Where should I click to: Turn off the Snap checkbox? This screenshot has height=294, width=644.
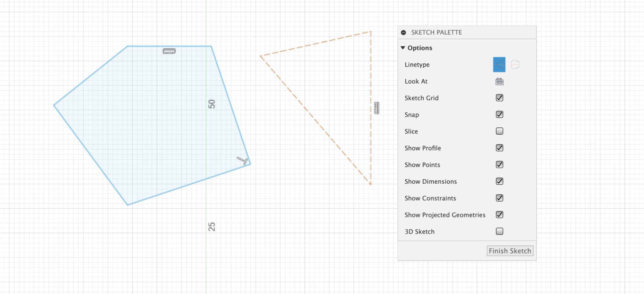click(499, 115)
